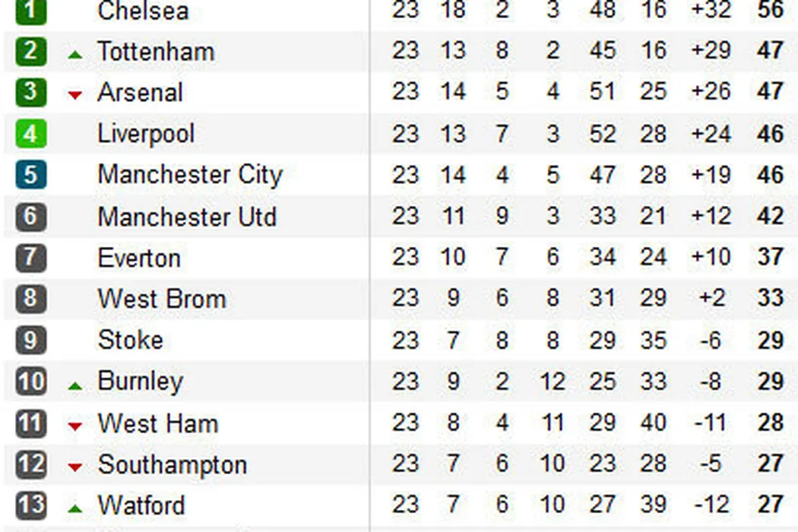Click the position 4 light-green badge
Viewport: 798px width, 532px height.
pyautogui.click(x=30, y=135)
